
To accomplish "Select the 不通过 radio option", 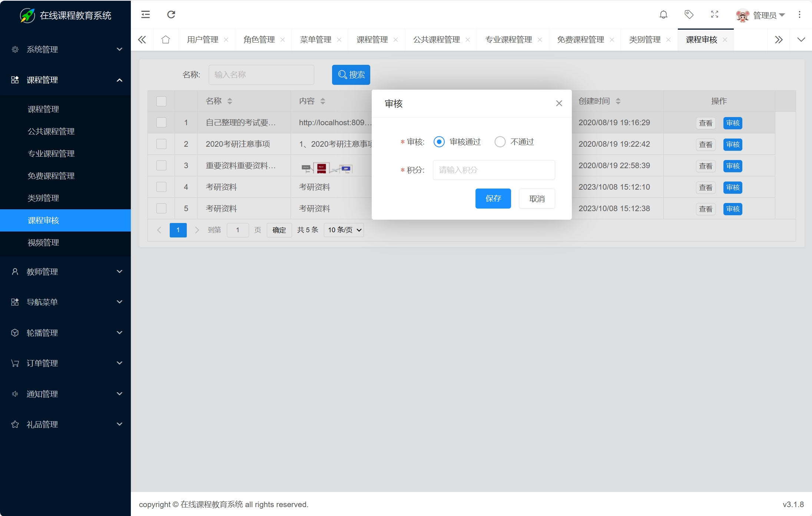I will pos(500,142).
